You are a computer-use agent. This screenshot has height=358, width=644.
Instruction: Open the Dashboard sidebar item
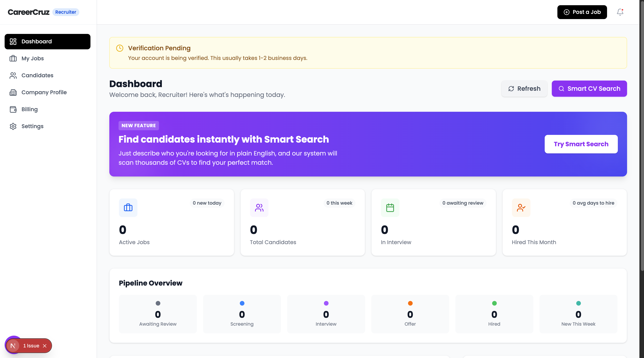(48, 42)
